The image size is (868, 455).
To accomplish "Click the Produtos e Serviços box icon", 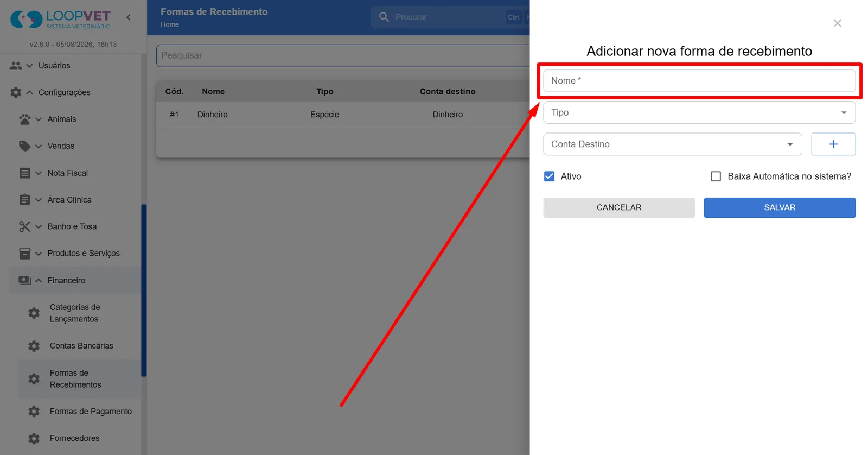I will 25,254.
